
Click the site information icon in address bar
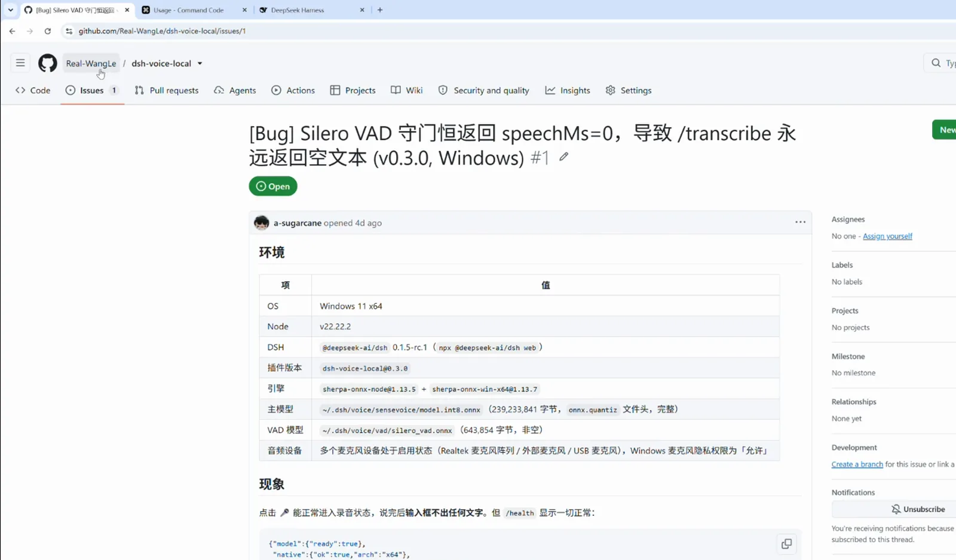click(x=69, y=31)
